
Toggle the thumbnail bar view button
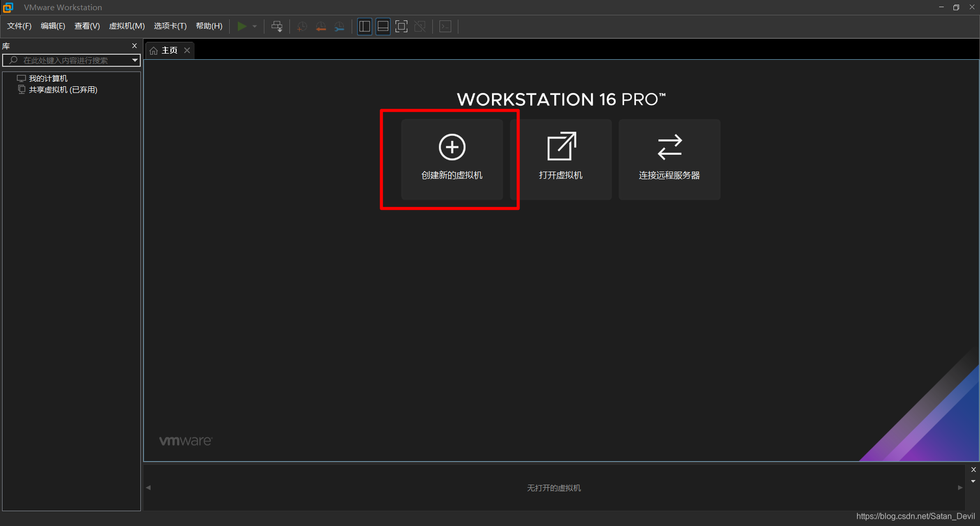[383, 27]
